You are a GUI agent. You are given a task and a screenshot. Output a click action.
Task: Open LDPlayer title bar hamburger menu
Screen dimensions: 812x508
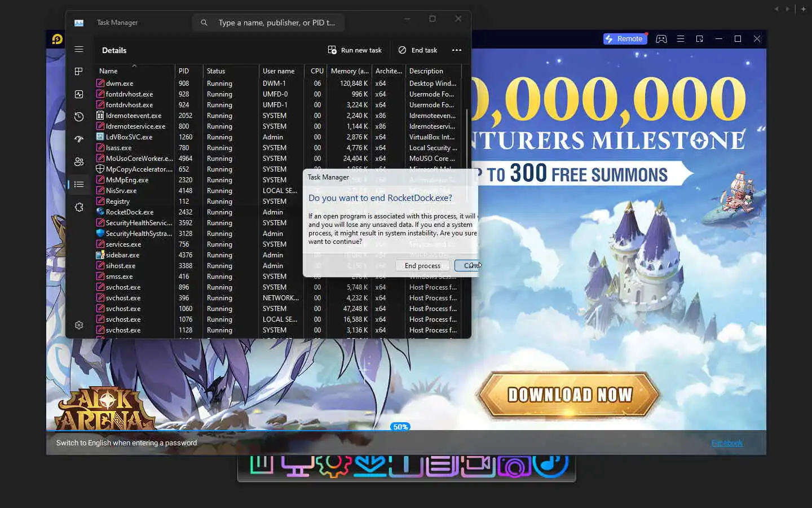click(x=681, y=39)
